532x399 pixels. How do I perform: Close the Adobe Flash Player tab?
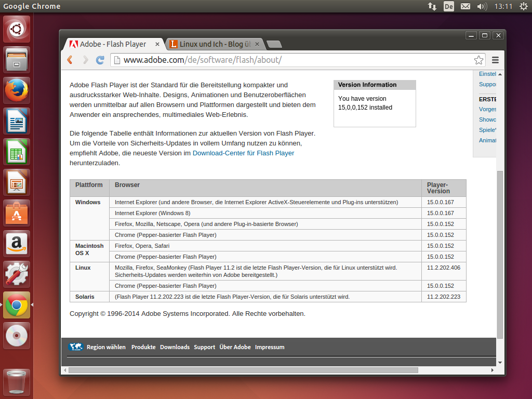pos(157,44)
